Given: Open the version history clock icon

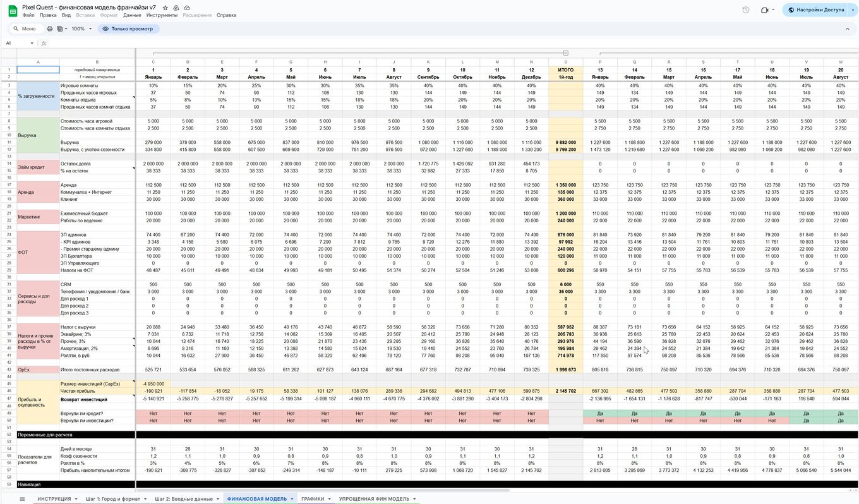Looking at the screenshot, I should pyautogui.click(x=746, y=10).
